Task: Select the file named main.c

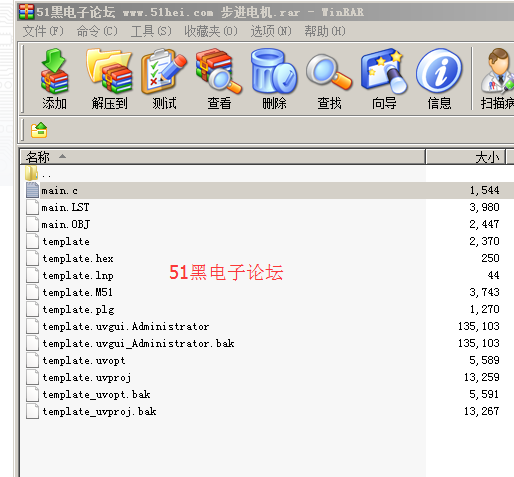Action: click(x=59, y=191)
